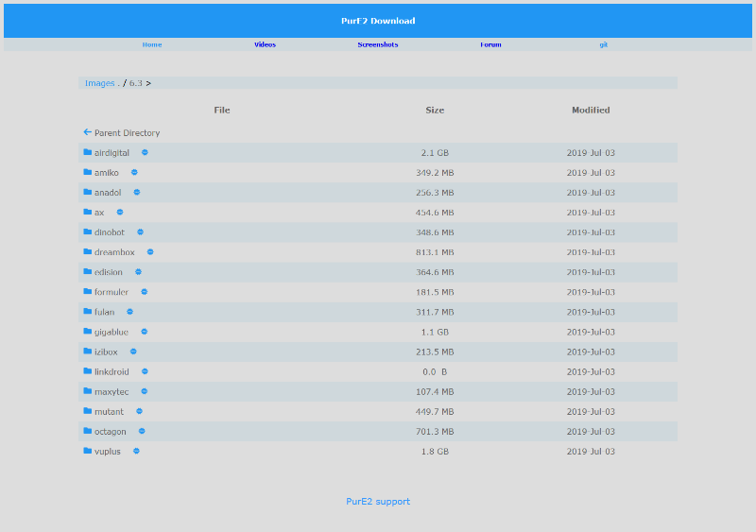The image size is (756, 532).
Task: Open the anadol folder
Action: tap(108, 193)
